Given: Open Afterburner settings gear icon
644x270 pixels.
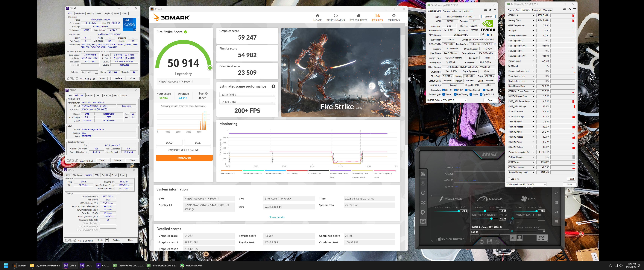Looking at the screenshot, I should point(423,212).
